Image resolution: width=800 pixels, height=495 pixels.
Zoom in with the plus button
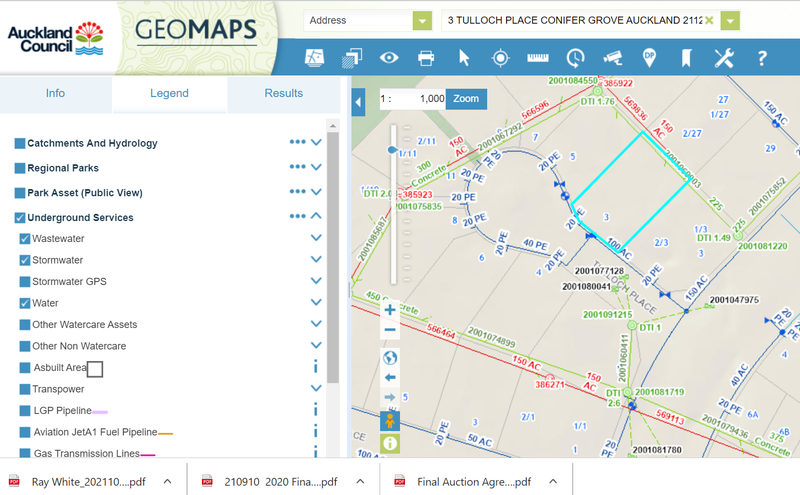(x=390, y=310)
